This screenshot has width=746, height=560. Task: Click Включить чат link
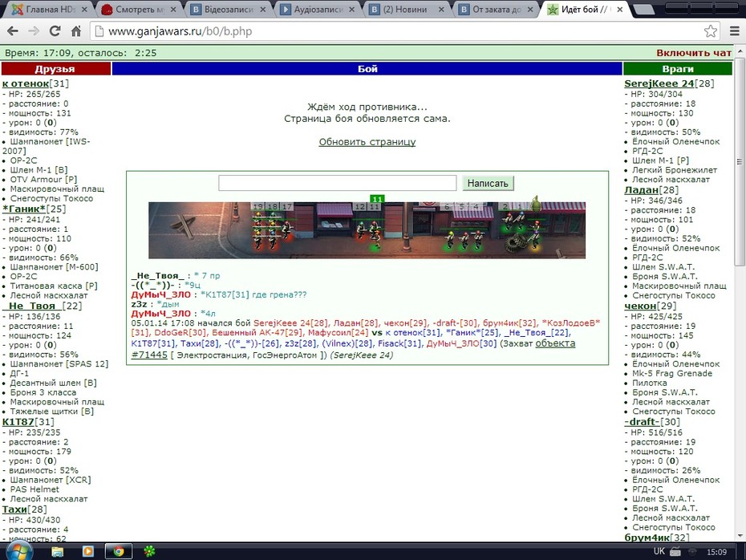694,53
